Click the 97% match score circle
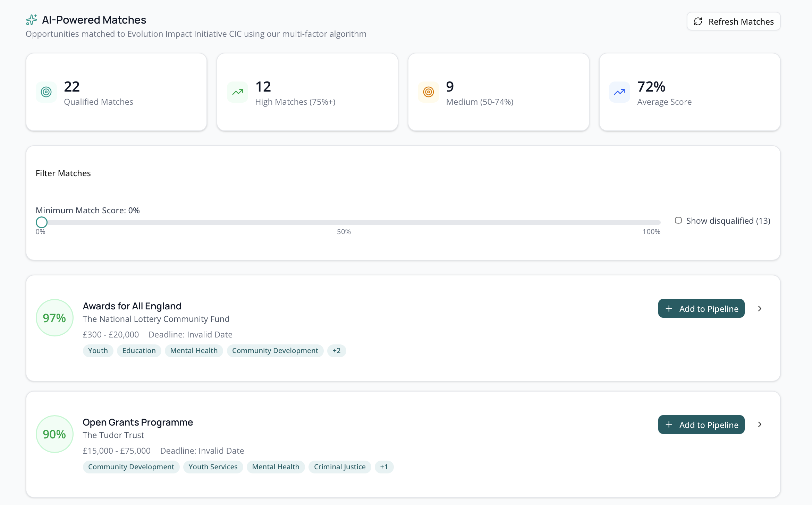The height and width of the screenshot is (505, 812). 54,318
